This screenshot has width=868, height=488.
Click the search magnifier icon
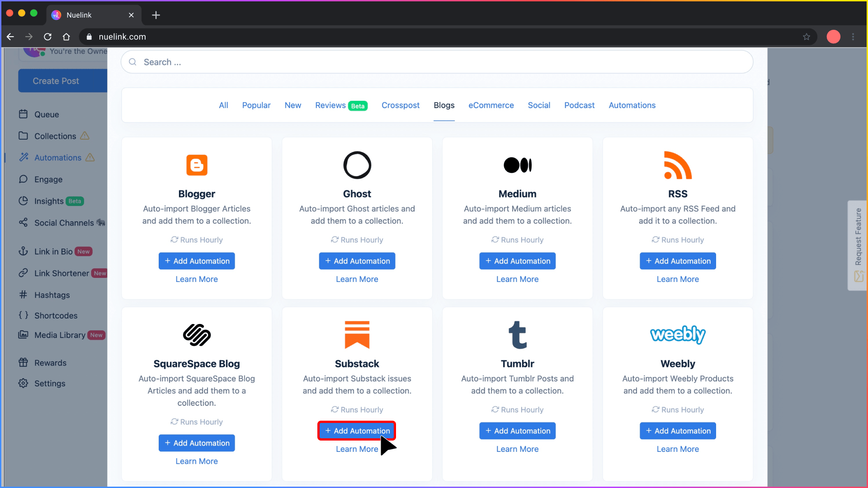point(132,62)
